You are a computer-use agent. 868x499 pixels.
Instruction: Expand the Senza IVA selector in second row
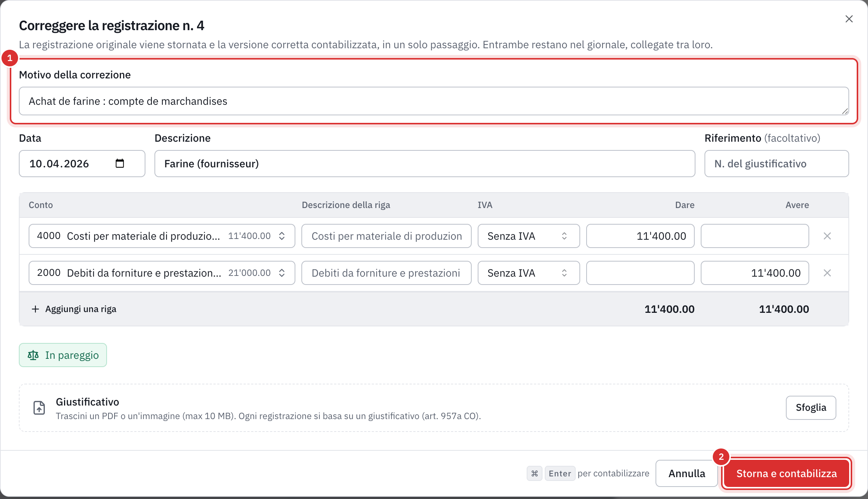(529, 273)
